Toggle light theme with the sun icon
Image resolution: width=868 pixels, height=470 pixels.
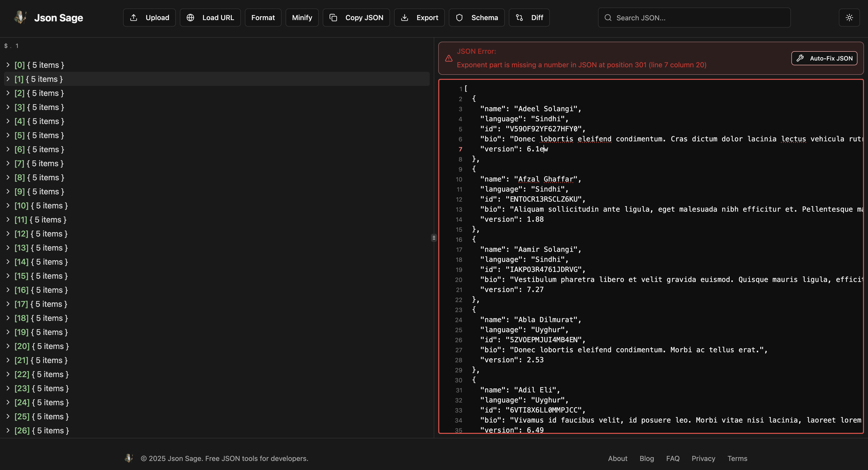(849, 18)
